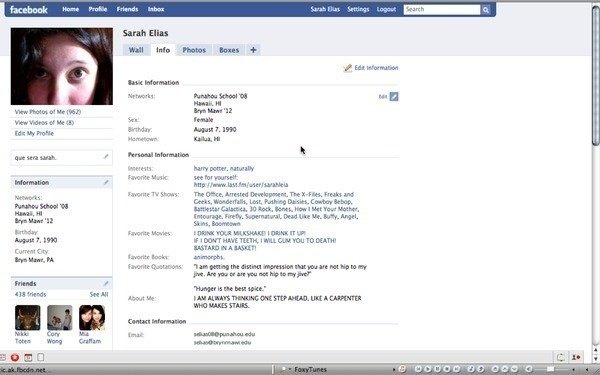Click into the Search field
This screenshot has width=600, height=375.
pos(442,10)
